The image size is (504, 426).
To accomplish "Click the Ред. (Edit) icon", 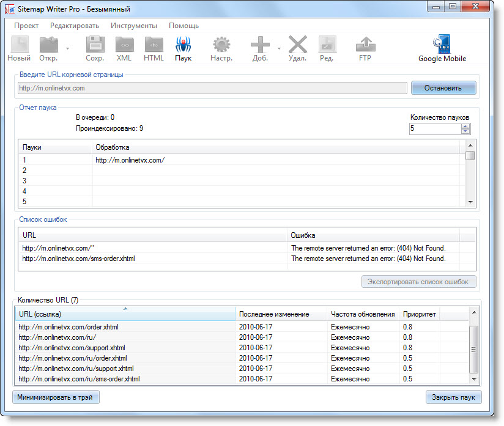I will pyautogui.click(x=327, y=45).
